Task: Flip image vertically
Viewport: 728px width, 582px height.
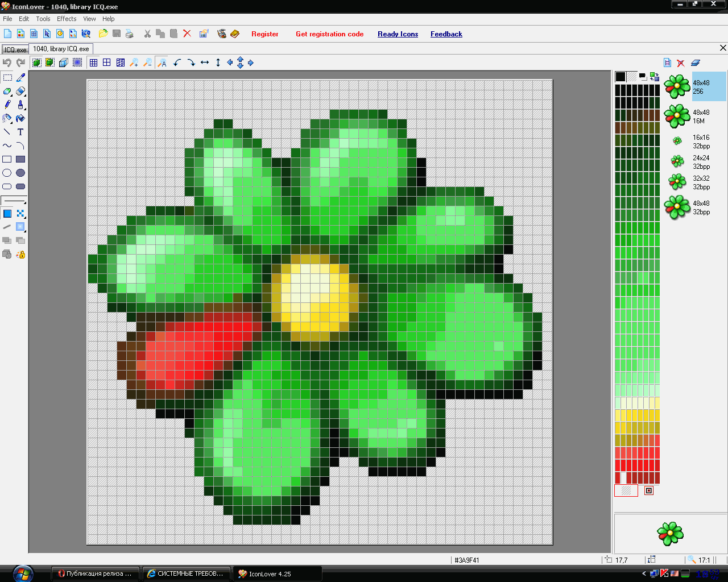Action: point(218,63)
